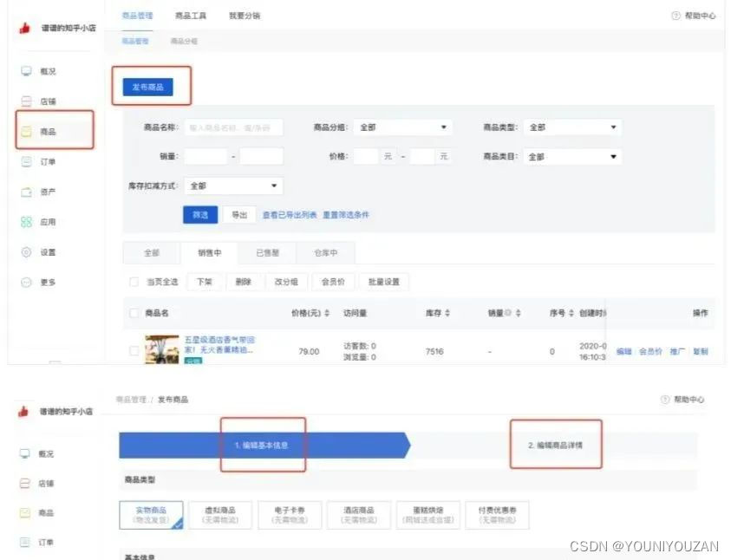
Task: Click 重置筛选条件 link
Action: [x=346, y=215]
